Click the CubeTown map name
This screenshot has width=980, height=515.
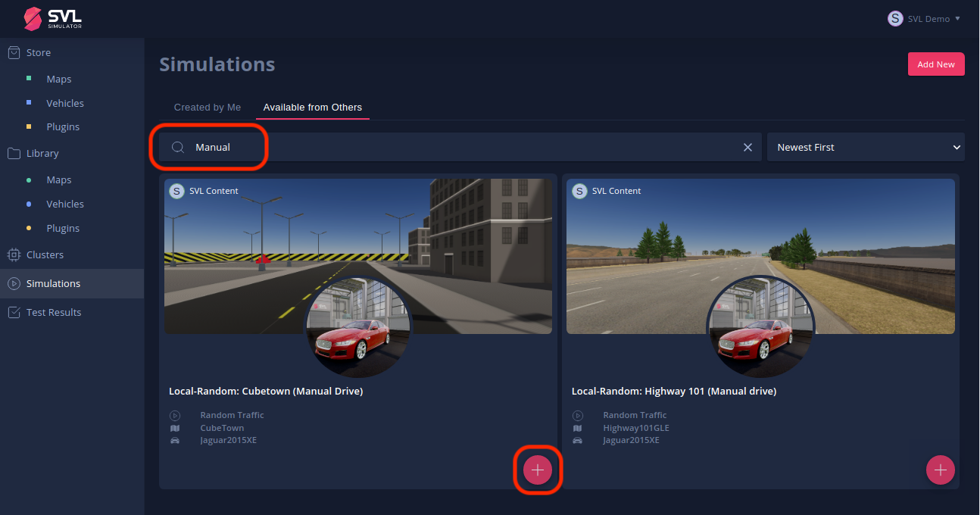(222, 428)
